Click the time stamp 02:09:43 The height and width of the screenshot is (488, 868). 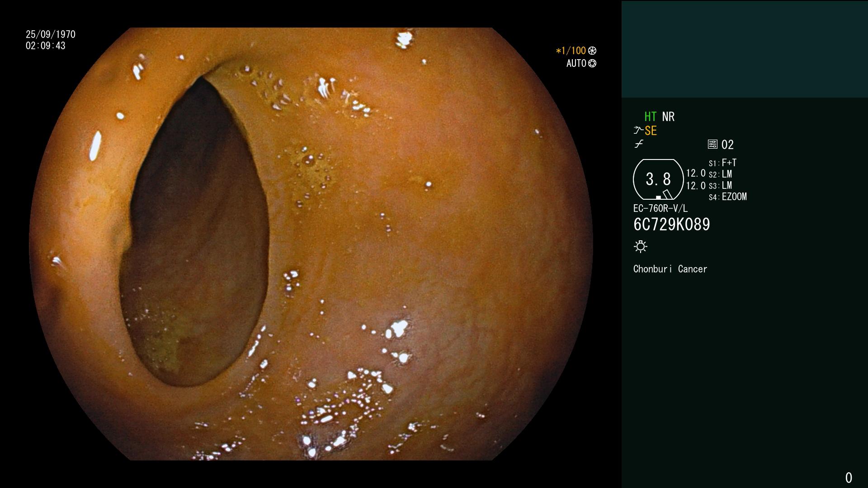46,46
